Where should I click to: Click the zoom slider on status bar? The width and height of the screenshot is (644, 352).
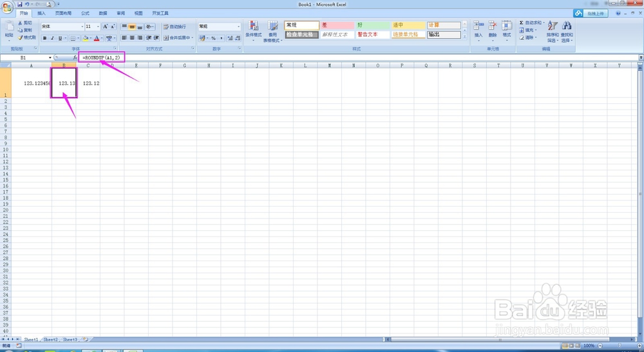pos(620,346)
